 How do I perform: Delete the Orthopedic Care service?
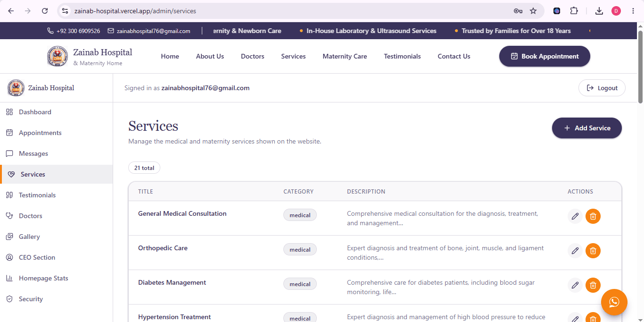593,251
